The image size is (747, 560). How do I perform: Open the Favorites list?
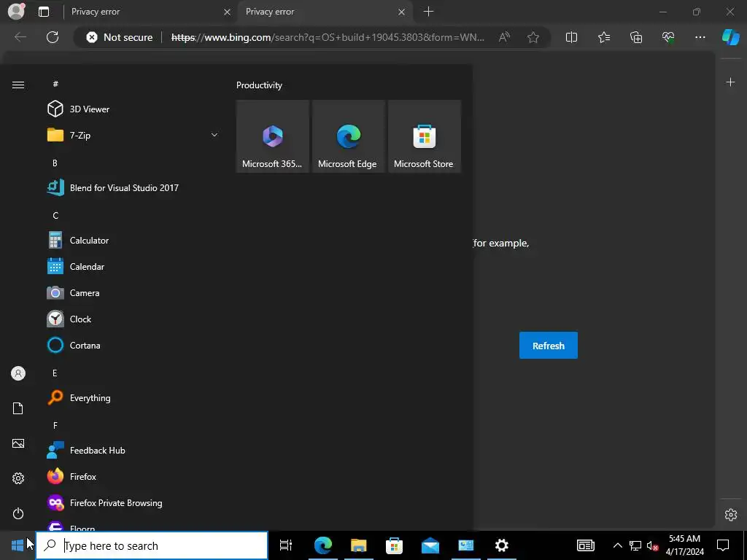pos(603,37)
